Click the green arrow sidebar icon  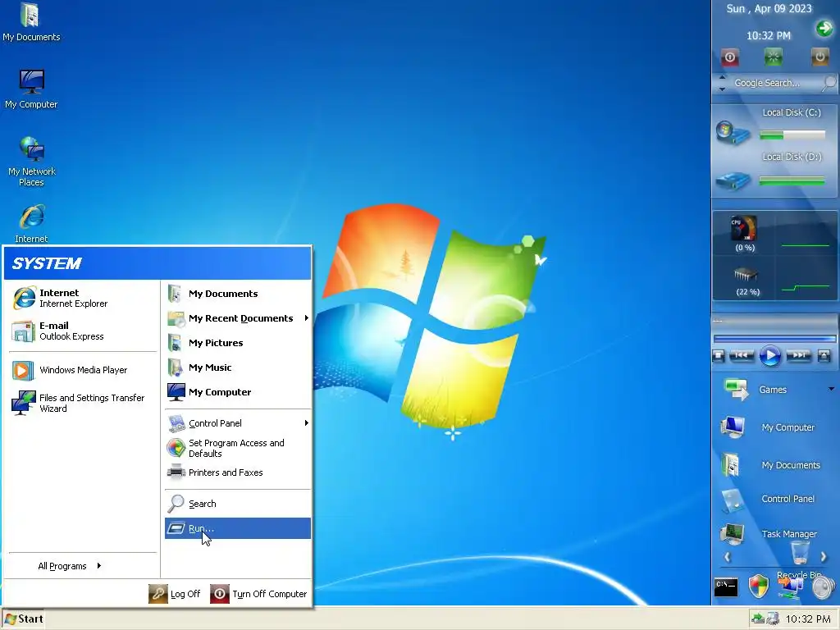[x=824, y=29]
